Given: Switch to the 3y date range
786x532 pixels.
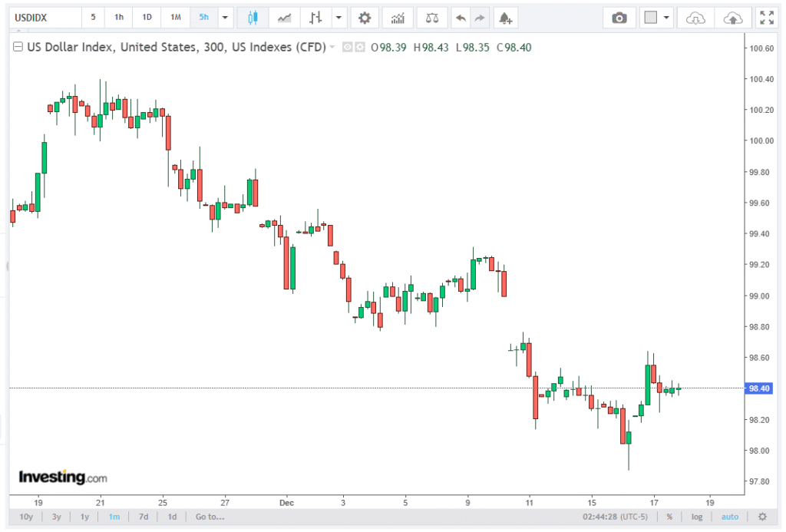Looking at the screenshot, I should pyautogui.click(x=57, y=517).
